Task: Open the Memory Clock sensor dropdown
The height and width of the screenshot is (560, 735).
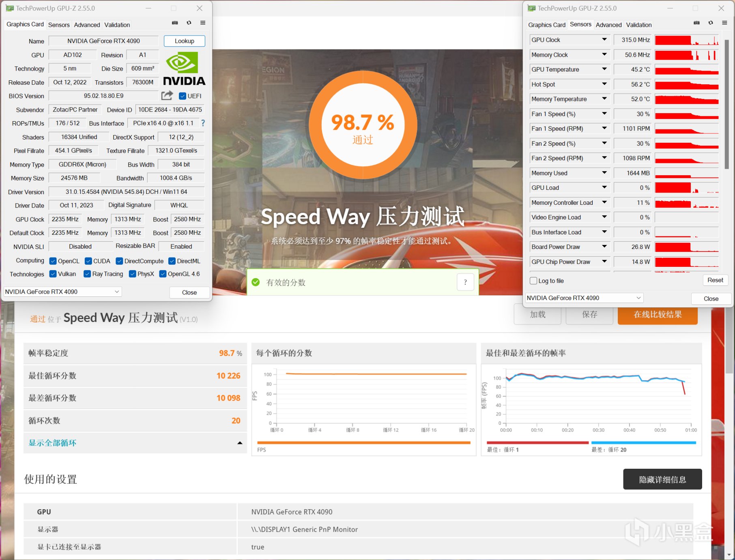Action: (604, 55)
